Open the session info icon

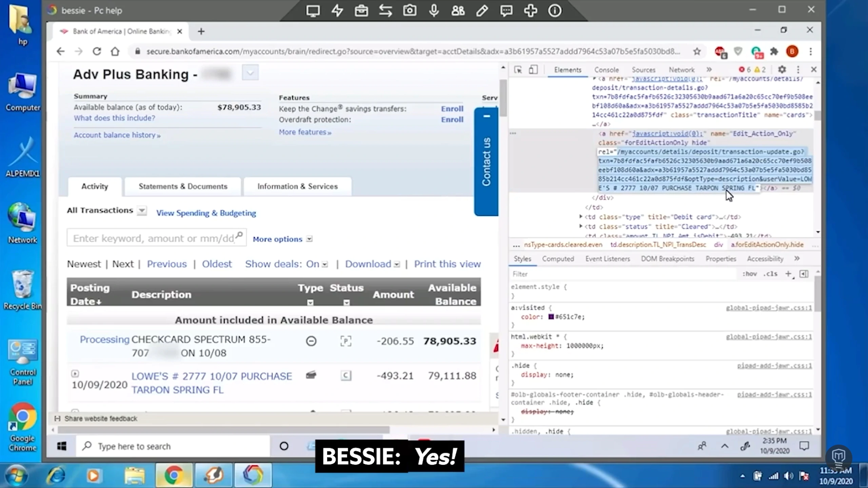(x=555, y=11)
